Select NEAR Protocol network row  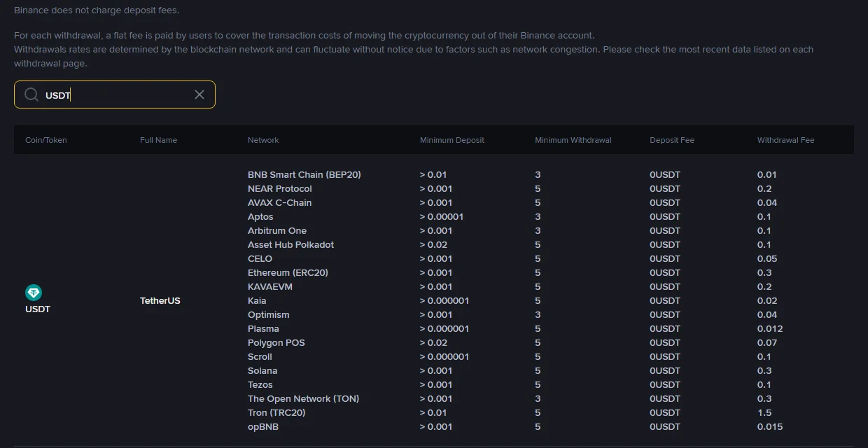(280, 188)
